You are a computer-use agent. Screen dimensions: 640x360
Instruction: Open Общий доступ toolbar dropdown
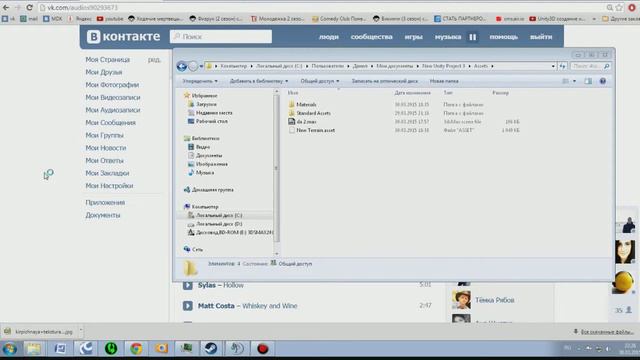click(x=320, y=81)
